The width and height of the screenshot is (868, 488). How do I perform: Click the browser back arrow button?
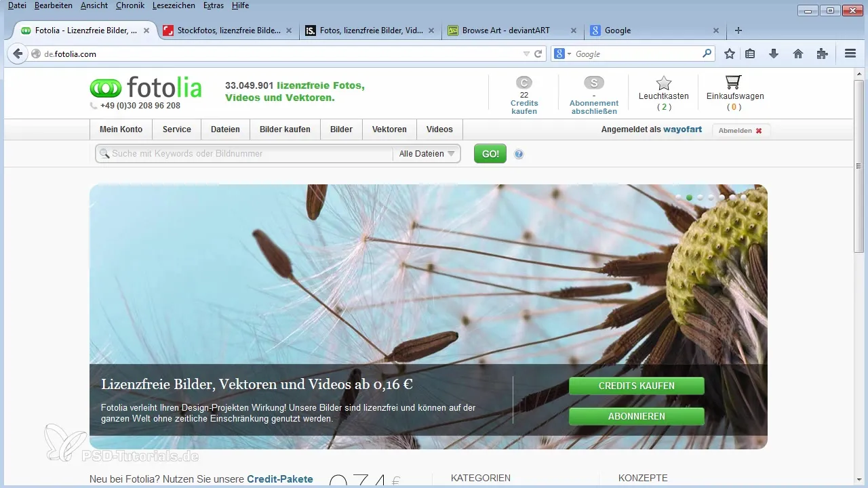point(18,54)
